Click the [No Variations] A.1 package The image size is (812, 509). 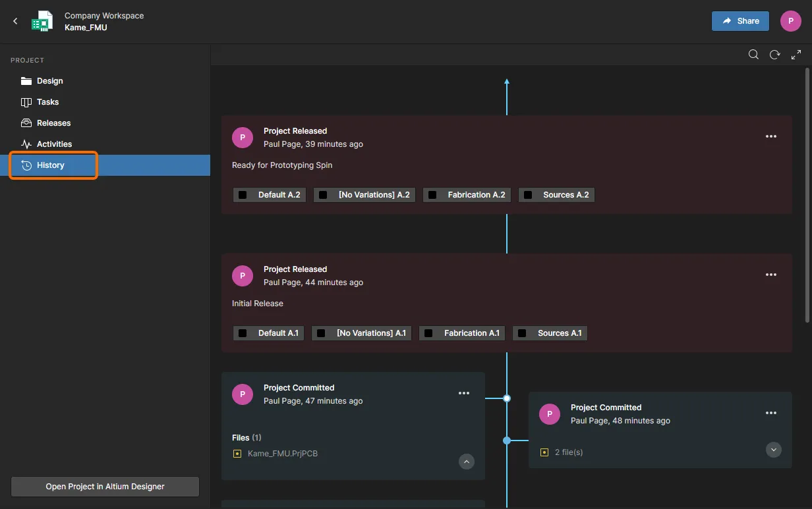[x=362, y=333]
